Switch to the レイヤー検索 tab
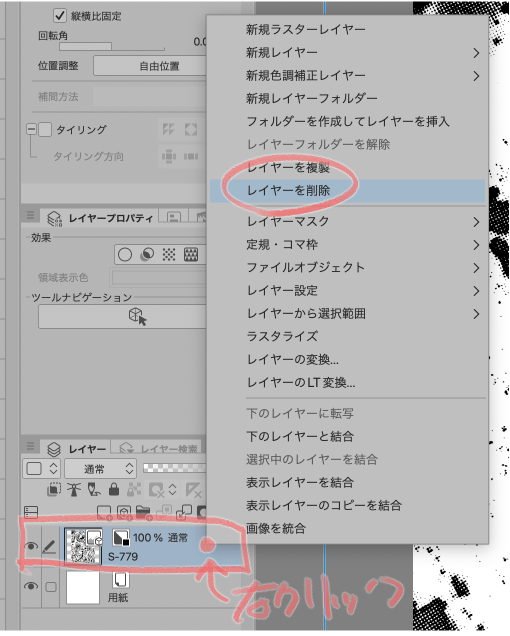The width and height of the screenshot is (510, 636). pos(157,448)
